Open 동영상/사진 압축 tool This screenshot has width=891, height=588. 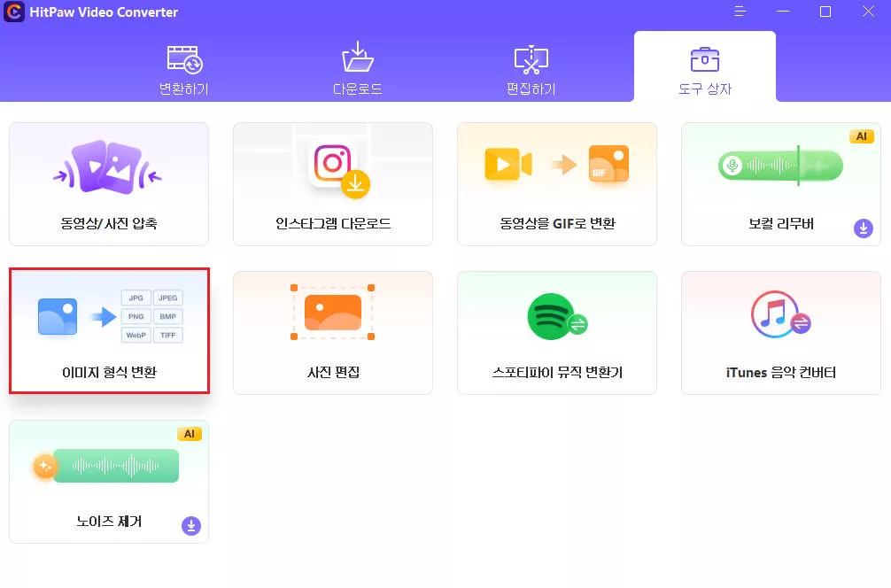click(x=109, y=184)
